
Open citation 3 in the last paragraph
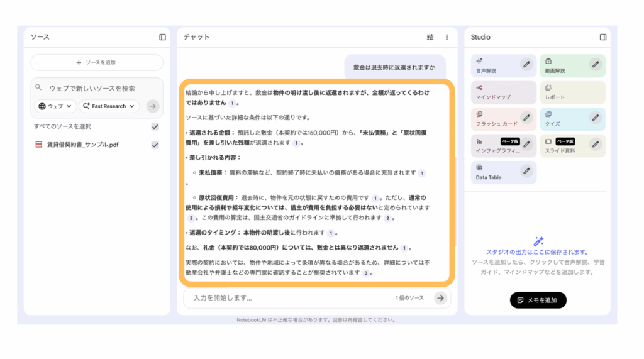click(x=365, y=273)
